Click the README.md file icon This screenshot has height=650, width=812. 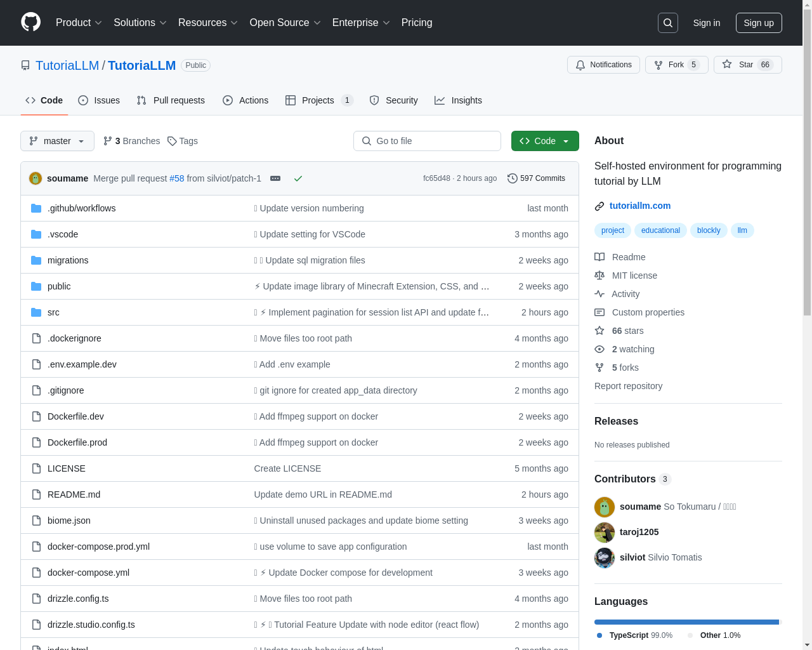pos(36,494)
